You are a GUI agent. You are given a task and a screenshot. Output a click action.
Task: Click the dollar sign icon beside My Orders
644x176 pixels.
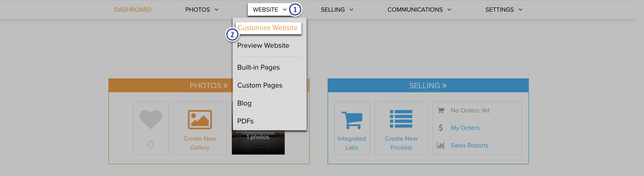pos(441,128)
